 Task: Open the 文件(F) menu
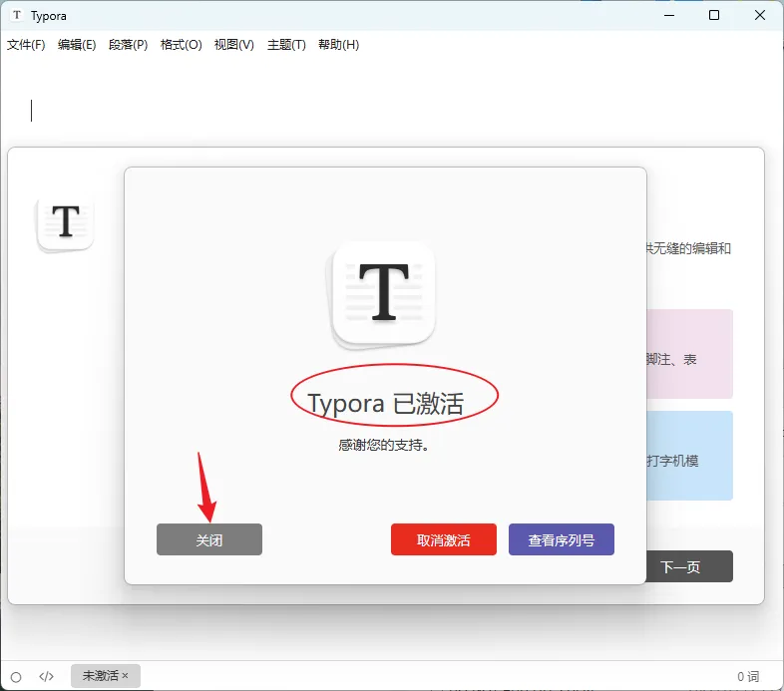[x=26, y=45]
